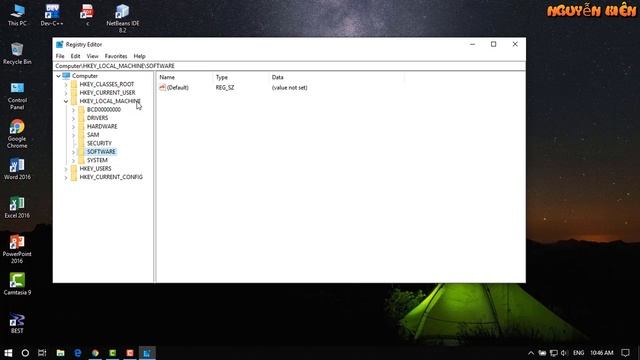Image resolution: width=640 pixels, height=360 pixels.
Task: Open the Recycle Bin icon
Action: tap(17, 53)
